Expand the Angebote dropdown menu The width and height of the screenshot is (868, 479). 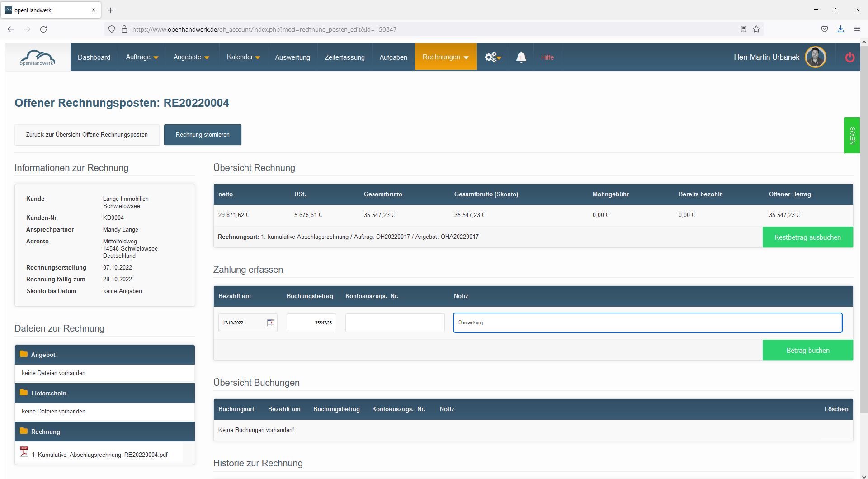pos(191,57)
